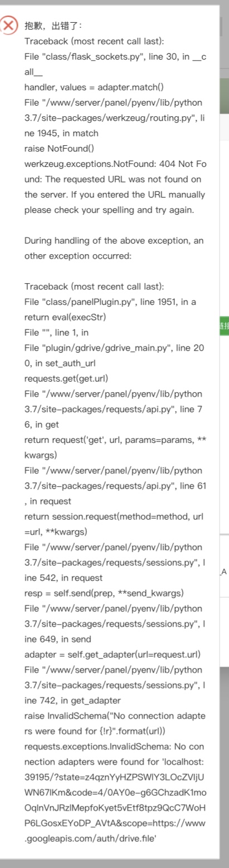This screenshot has height=868, width=229.
Task: Click the 'adapter = self.get_adapter(url=request.url)' line
Action: (x=113, y=654)
